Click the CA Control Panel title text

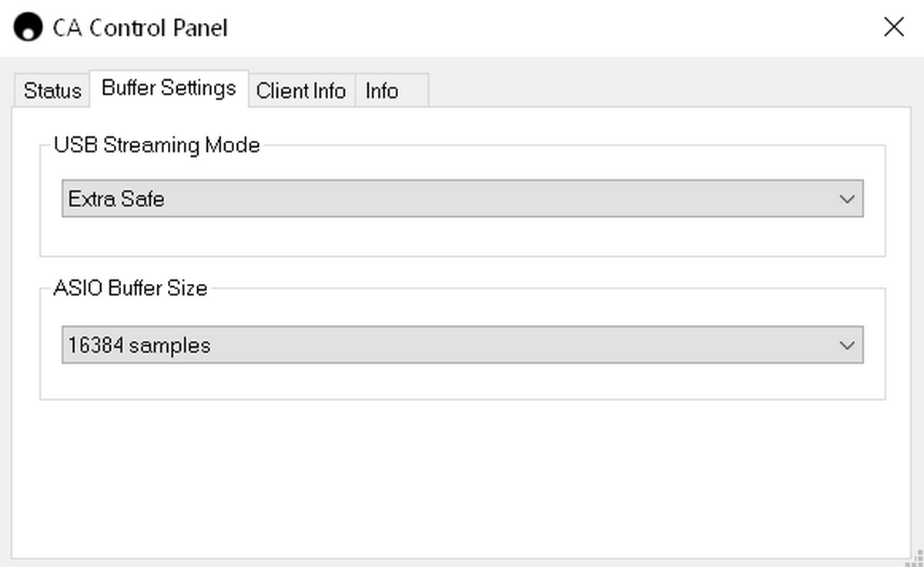[x=140, y=28]
